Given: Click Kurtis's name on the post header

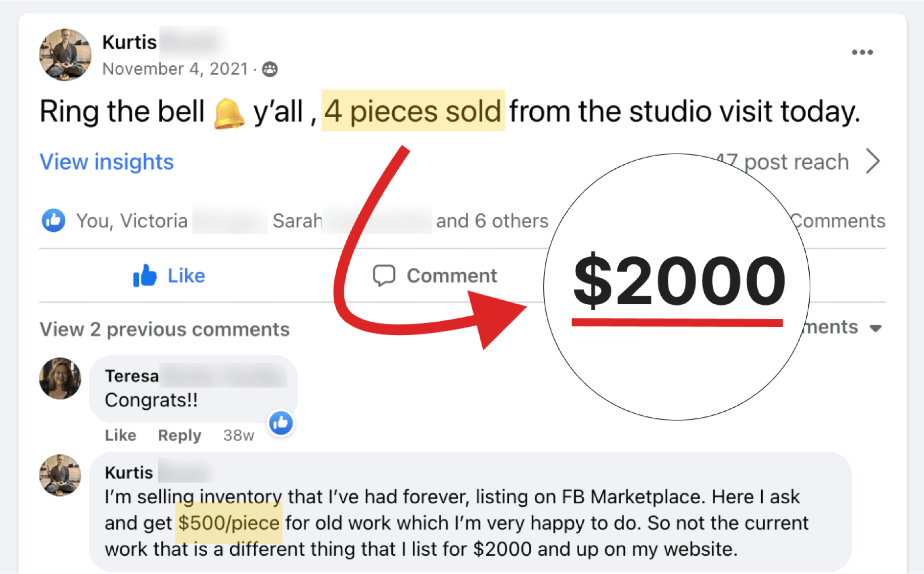Looking at the screenshot, I should (129, 42).
